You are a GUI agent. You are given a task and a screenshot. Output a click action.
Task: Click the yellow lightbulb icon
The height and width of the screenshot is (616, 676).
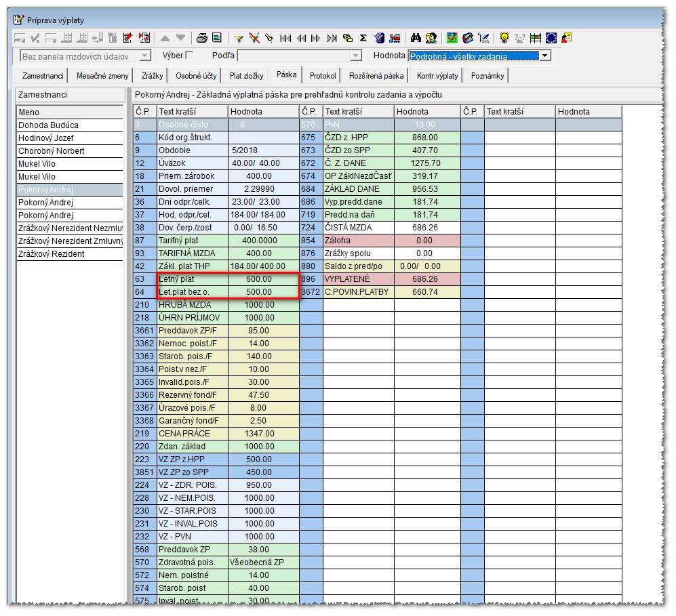coord(504,38)
